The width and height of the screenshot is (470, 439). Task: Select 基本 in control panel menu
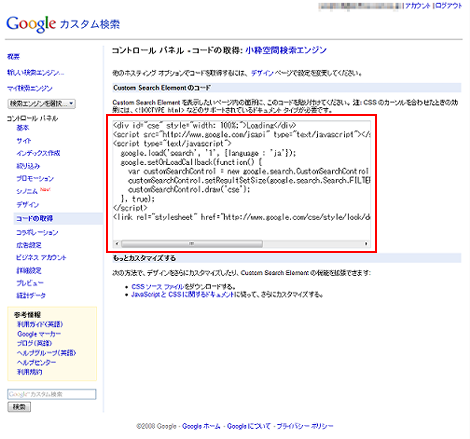(23, 128)
